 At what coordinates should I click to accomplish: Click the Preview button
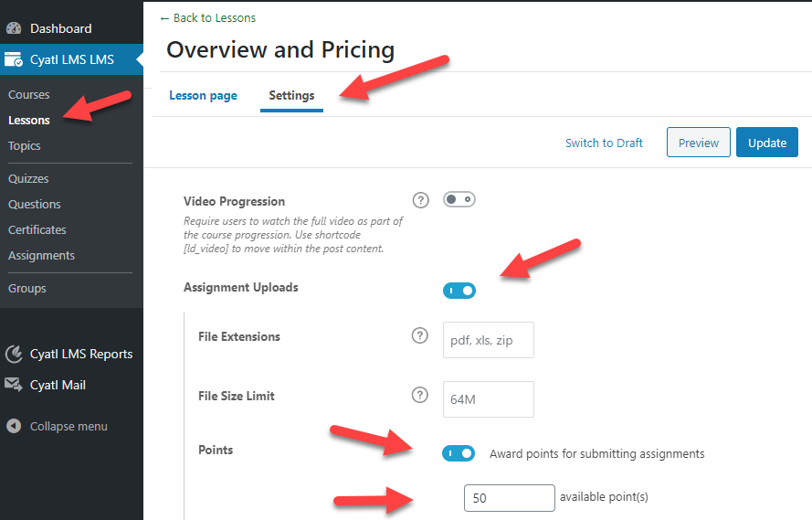(x=699, y=143)
